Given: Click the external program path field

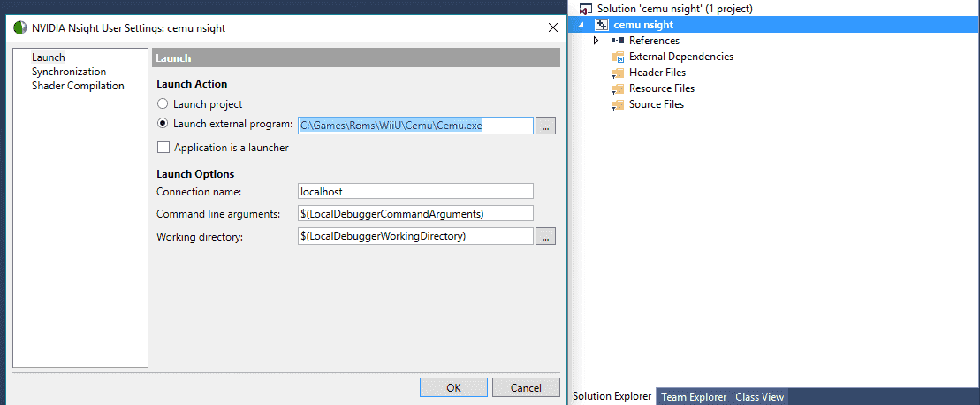Looking at the screenshot, I should coord(415,126).
